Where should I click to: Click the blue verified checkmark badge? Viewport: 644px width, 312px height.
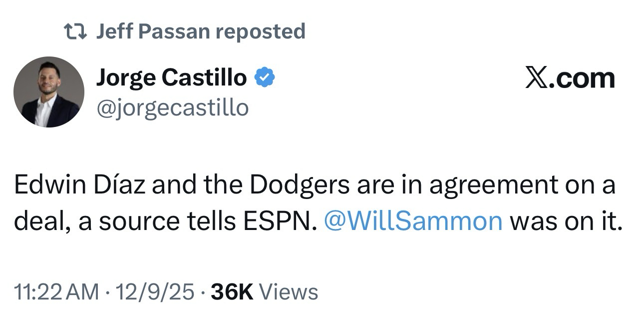[x=264, y=77]
